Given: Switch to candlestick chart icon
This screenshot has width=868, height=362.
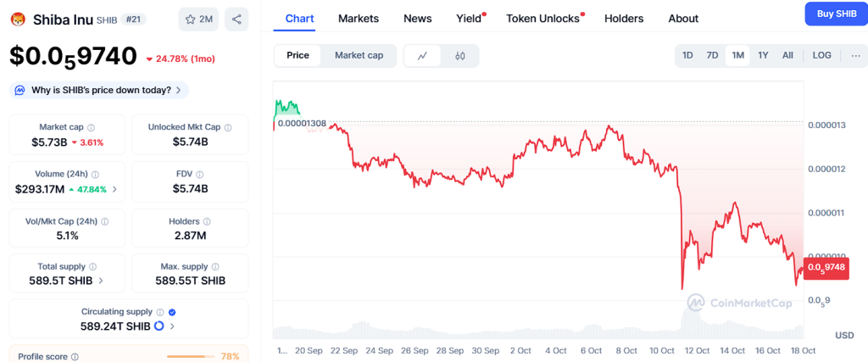Looking at the screenshot, I should pyautogui.click(x=460, y=56).
